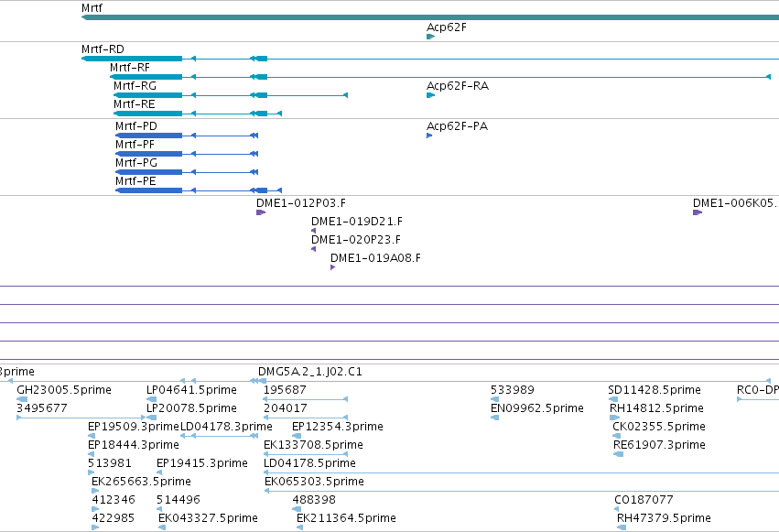Click the Acp62F gene name label

click(447, 27)
